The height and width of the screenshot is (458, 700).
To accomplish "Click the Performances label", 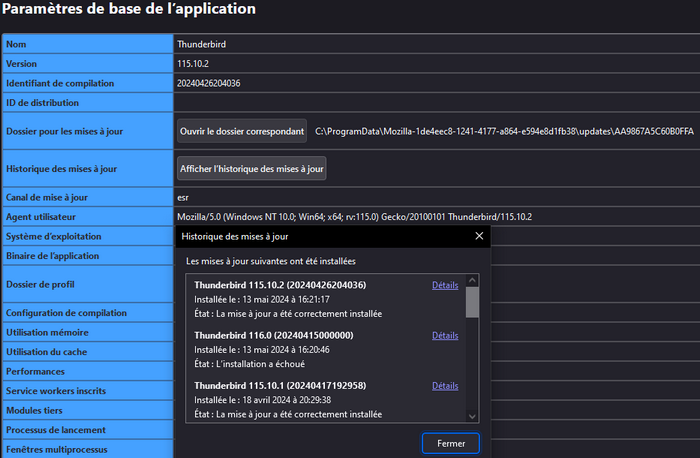I will 35,371.
